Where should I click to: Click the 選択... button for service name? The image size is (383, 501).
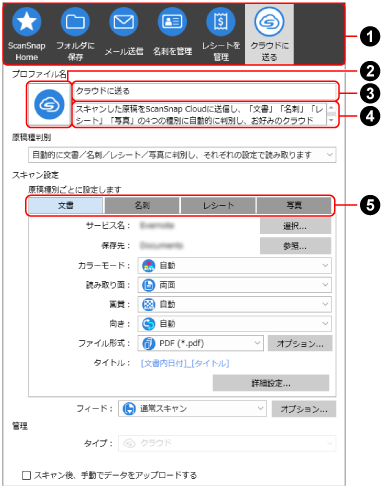pyautogui.click(x=295, y=226)
